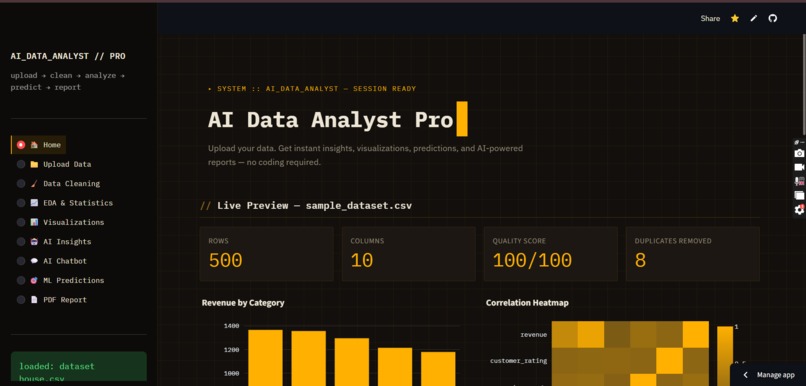This screenshot has height=386, width=806.
Task: Select the ML Predictions radio button
Action: click(21, 281)
